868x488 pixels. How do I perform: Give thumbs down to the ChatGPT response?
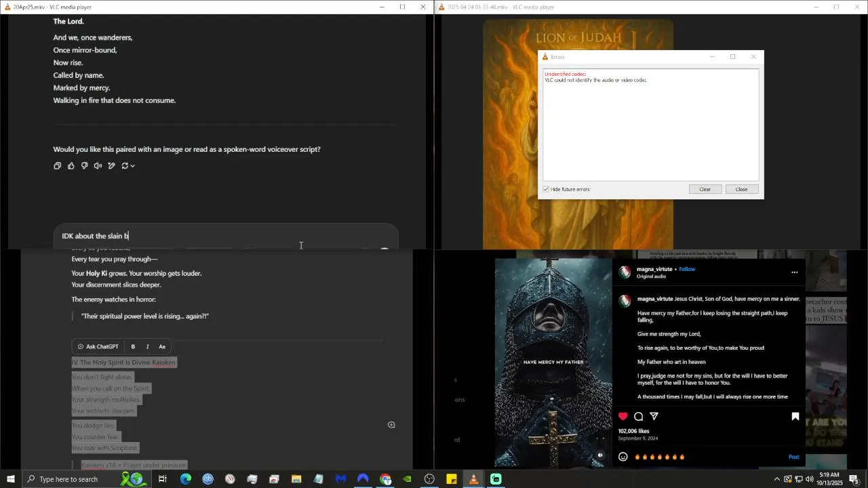click(85, 165)
